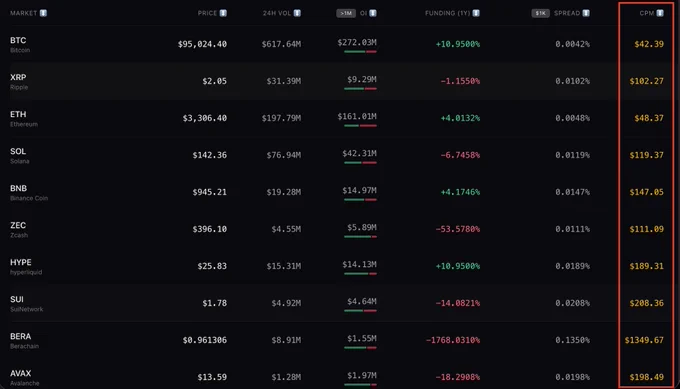Click the Spread column sort icon
The height and width of the screenshot is (389, 680).
tap(586, 13)
